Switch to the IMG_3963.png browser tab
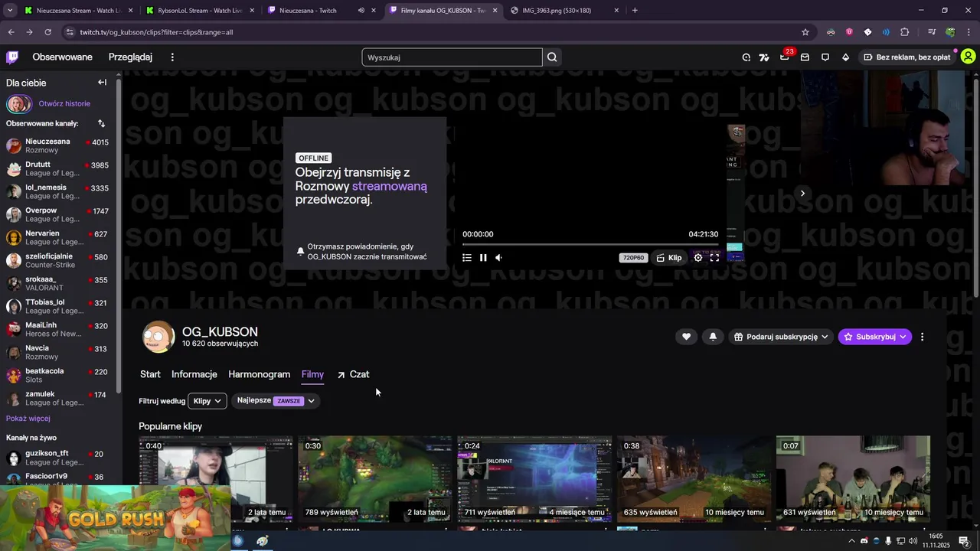980x551 pixels. pos(565,11)
